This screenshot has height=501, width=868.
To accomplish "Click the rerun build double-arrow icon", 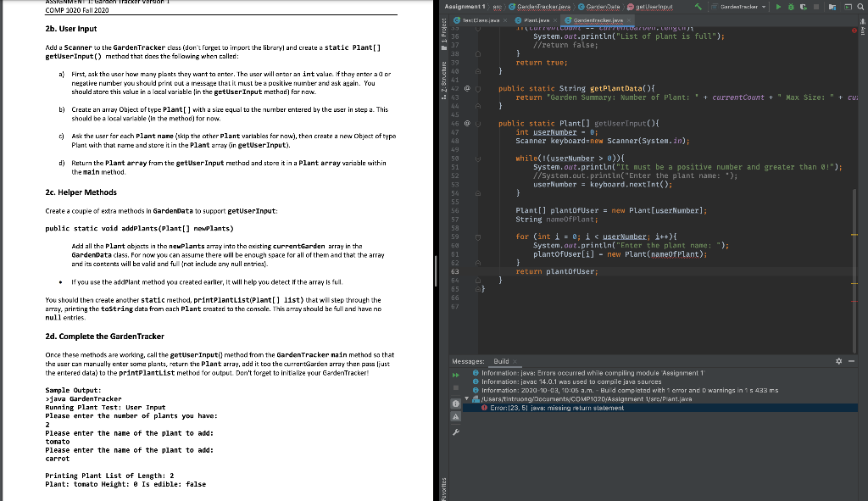I will coord(455,375).
